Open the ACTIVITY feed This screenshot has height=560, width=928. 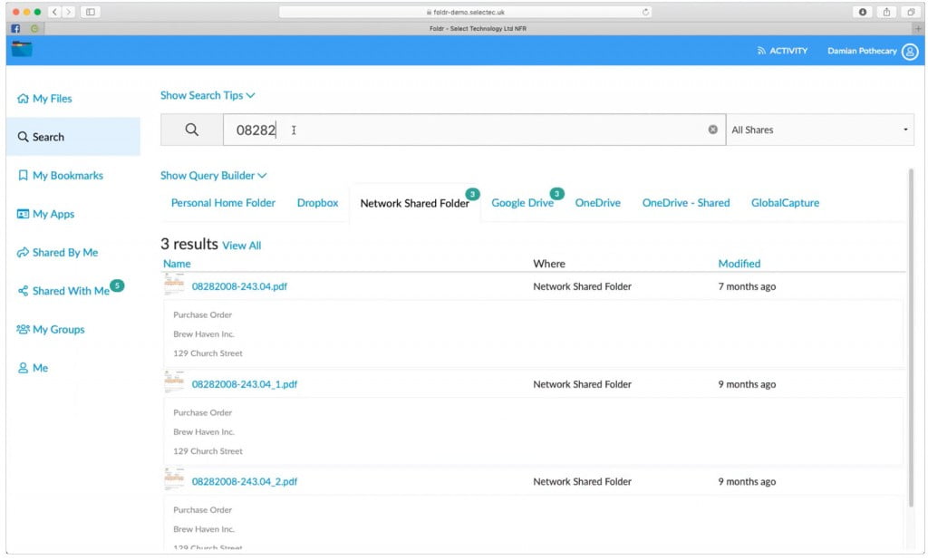point(782,51)
